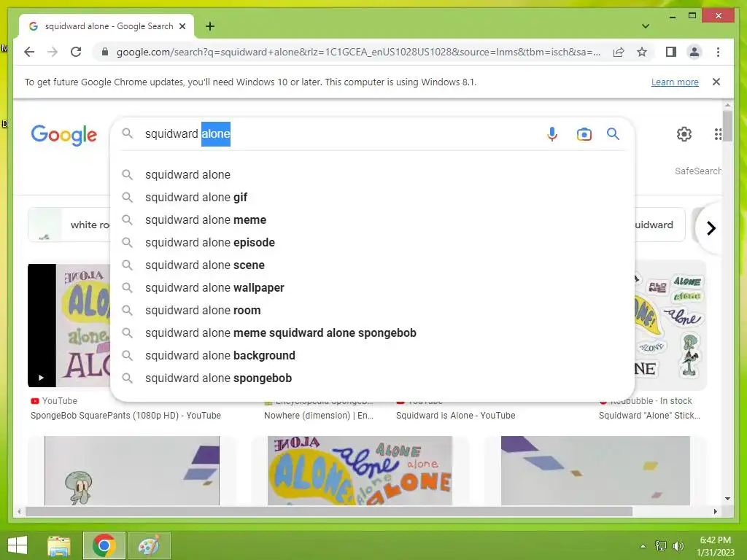Dismiss the Chrome update notice bar
Screen dimensions: 747x560
[x=716, y=82]
